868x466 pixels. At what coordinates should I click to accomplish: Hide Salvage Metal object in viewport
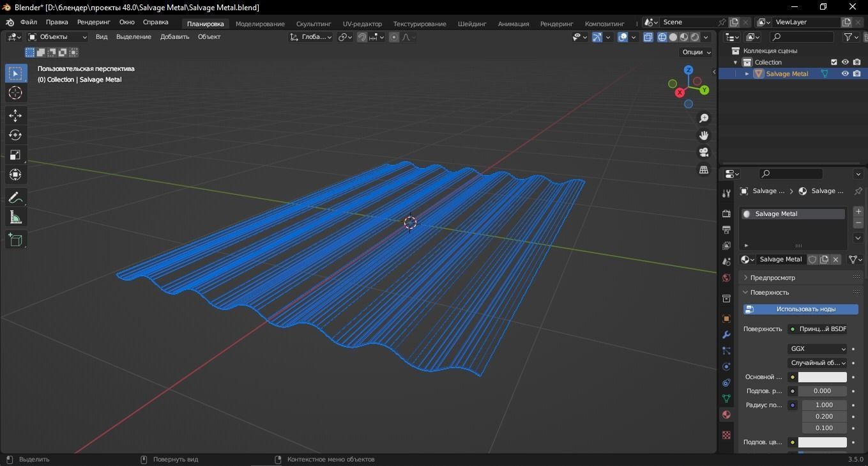point(845,74)
